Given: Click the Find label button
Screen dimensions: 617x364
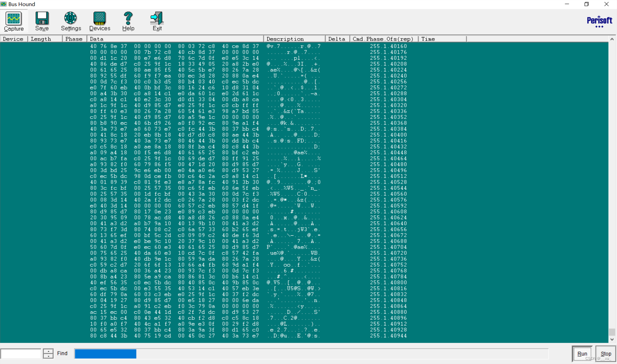Looking at the screenshot, I should (62, 353).
